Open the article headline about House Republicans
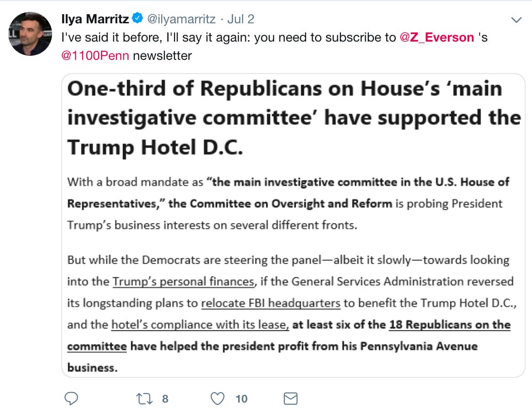This screenshot has height=414, width=532. (294, 118)
